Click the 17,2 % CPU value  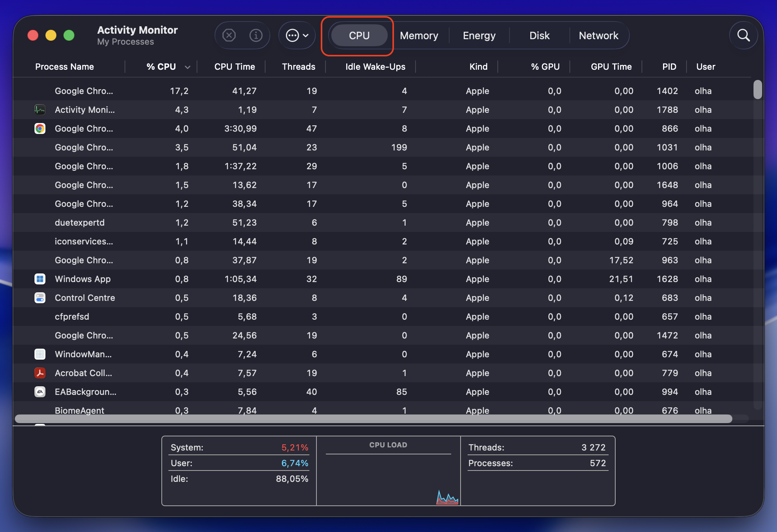[x=179, y=91]
